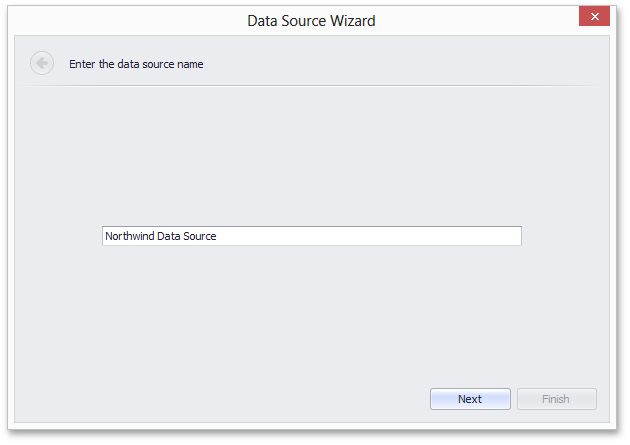Click the left-pointing arrow next to the heading

(42, 63)
